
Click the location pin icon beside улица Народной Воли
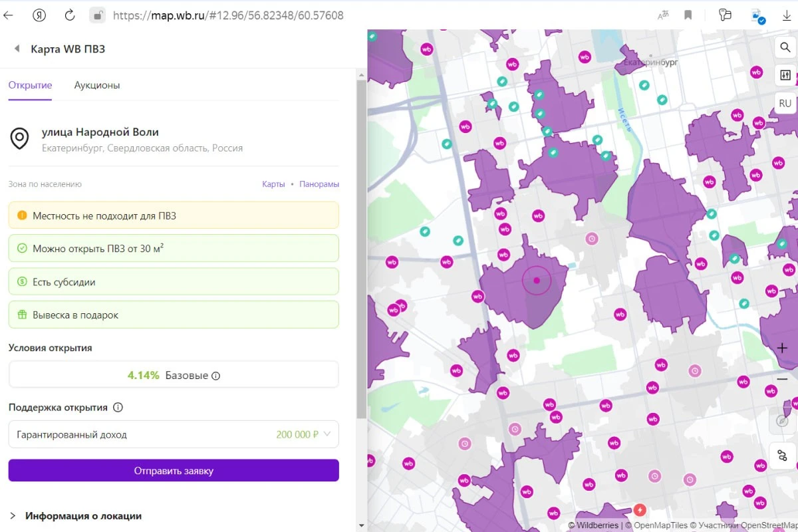pyautogui.click(x=19, y=139)
